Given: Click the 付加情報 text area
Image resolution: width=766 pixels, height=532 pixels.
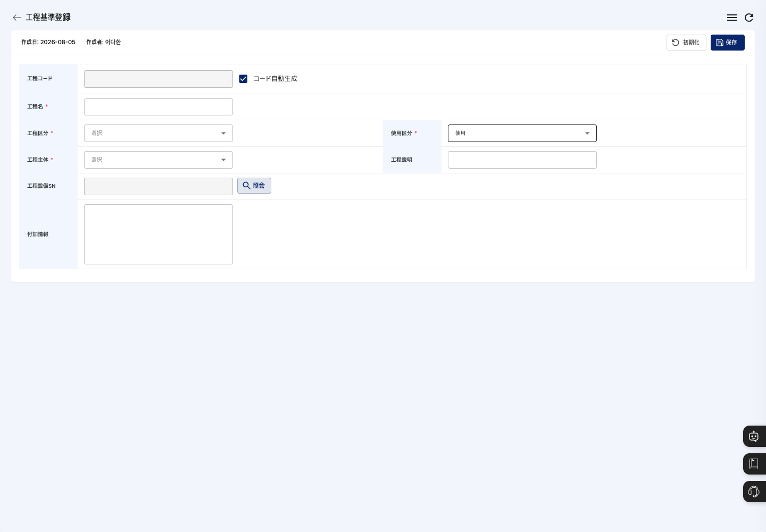Looking at the screenshot, I should 159,235.
